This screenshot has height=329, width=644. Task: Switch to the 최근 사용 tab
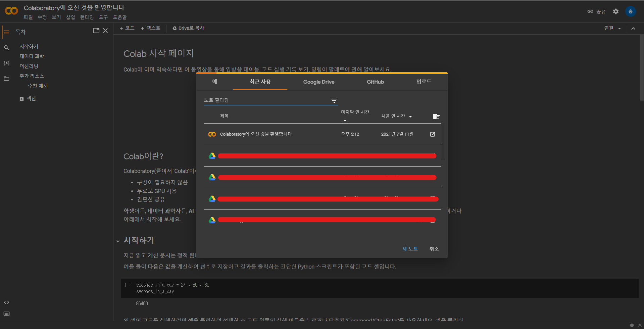[x=260, y=82]
